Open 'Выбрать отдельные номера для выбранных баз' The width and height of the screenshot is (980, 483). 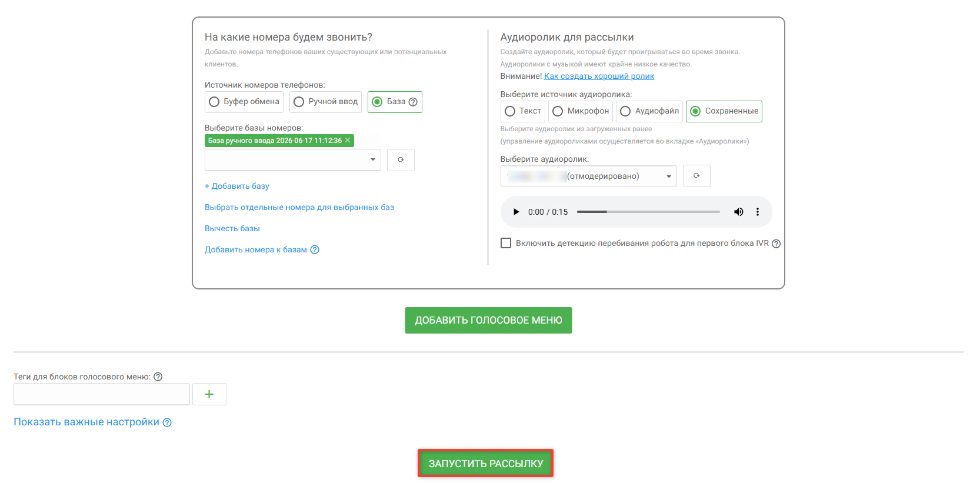[x=299, y=207]
